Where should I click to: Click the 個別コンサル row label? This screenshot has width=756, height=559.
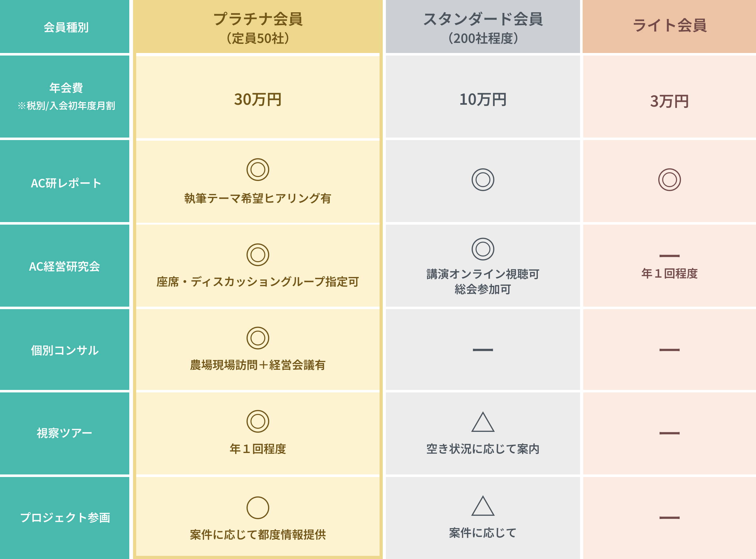tap(65, 350)
